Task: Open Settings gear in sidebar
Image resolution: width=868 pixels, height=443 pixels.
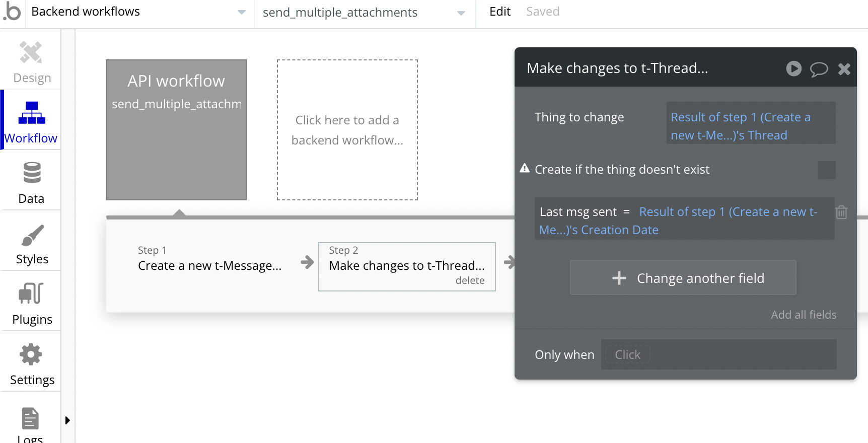Action: tap(32, 363)
